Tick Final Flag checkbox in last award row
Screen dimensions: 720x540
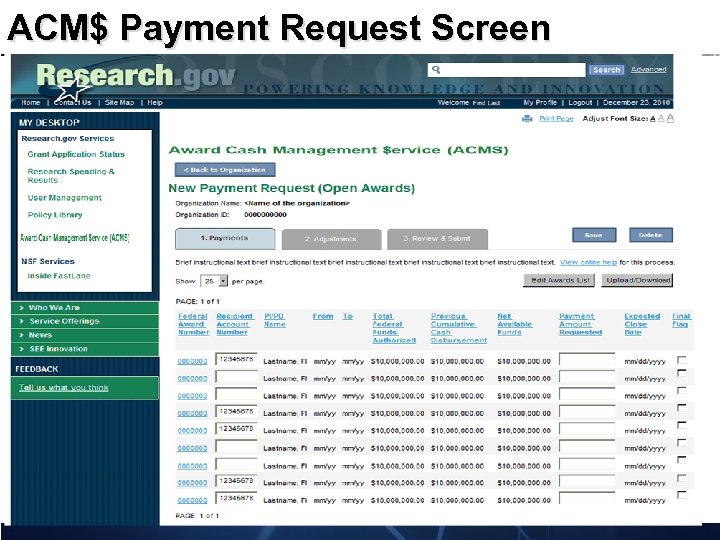(682, 495)
